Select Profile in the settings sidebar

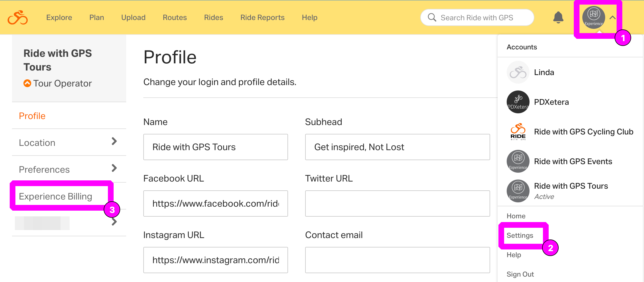(32, 116)
